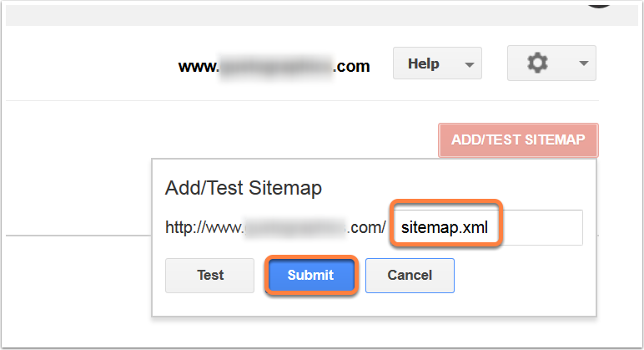Click the red ADD/TEST SITEMAP button

(518, 139)
